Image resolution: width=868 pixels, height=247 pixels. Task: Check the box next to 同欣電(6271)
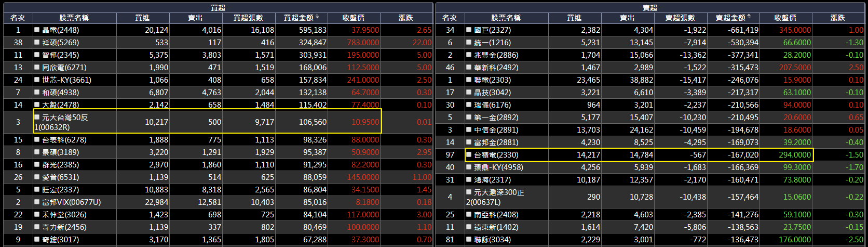(37, 68)
